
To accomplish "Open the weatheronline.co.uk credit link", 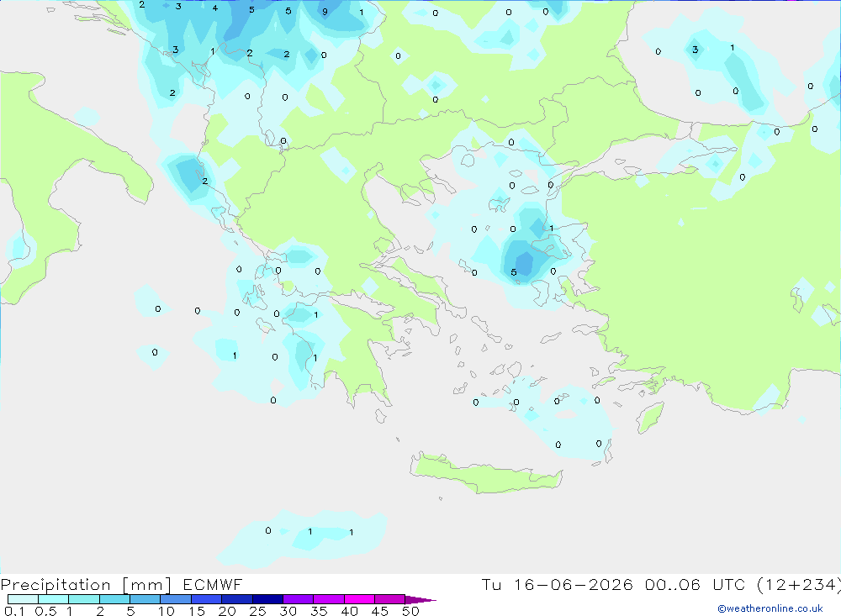I will point(770,608).
